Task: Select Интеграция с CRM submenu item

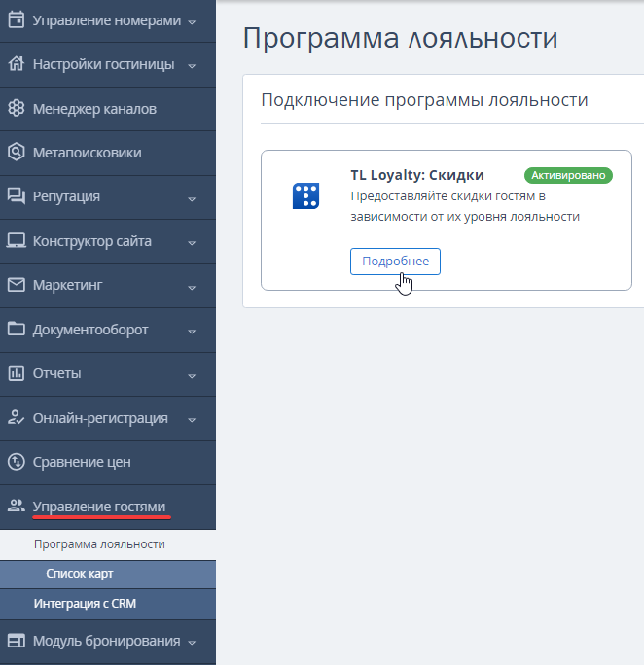Action: (x=108, y=604)
